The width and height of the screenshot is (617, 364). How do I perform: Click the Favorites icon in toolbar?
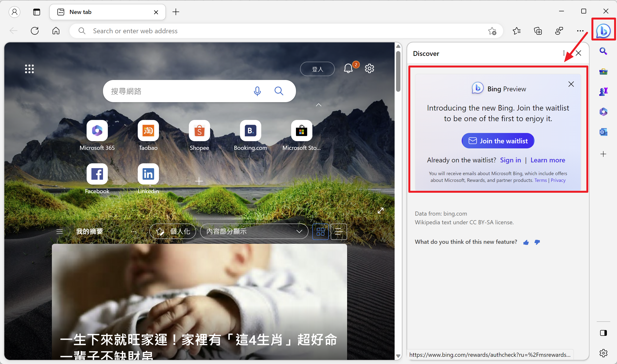(517, 30)
